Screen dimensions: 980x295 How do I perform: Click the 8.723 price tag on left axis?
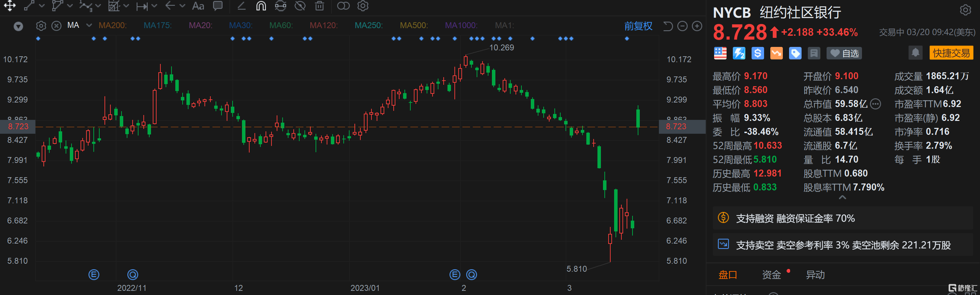pos(17,126)
